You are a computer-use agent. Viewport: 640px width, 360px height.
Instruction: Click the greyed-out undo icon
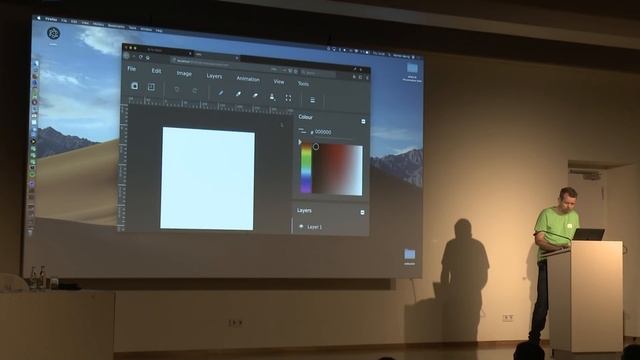(x=176, y=89)
